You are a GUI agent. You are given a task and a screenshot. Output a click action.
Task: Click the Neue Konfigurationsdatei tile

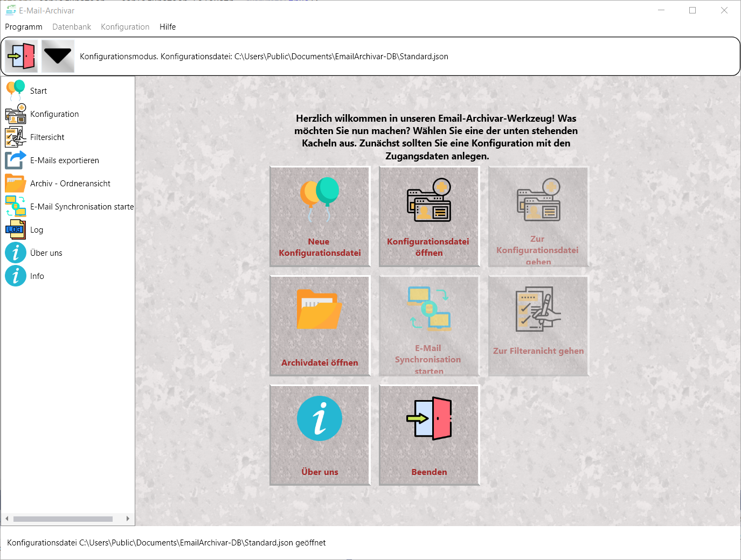[320, 216]
